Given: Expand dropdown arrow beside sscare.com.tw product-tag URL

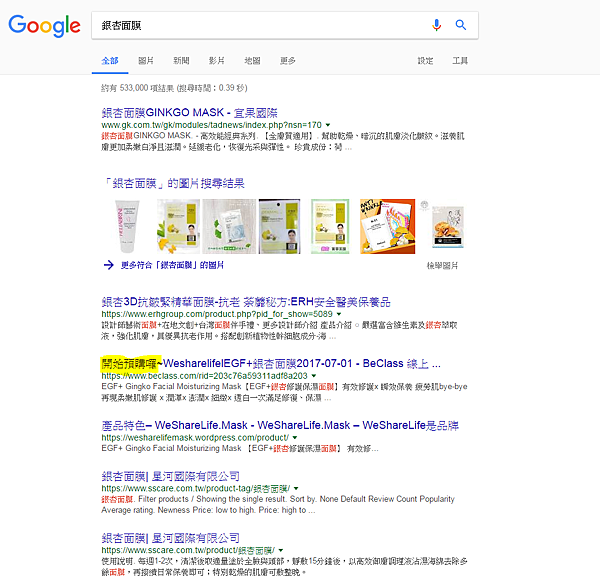Looking at the screenshot, I should pyautogui.click(x=296, y=489).
